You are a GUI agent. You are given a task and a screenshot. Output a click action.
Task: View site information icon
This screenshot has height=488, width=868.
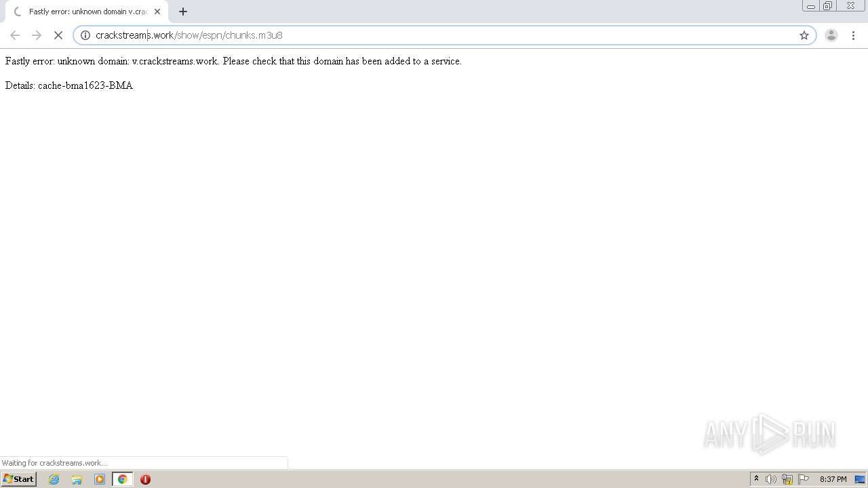point(85,35)
